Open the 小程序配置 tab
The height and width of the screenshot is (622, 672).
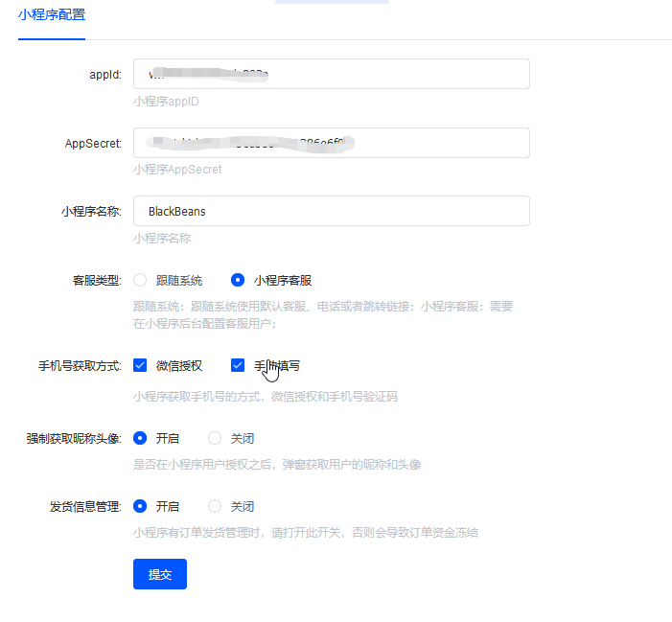tap(51, 14)
